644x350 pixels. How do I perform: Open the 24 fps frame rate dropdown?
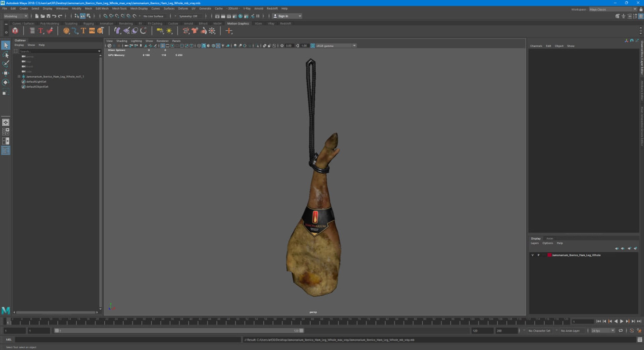click(x=603, y=331)
